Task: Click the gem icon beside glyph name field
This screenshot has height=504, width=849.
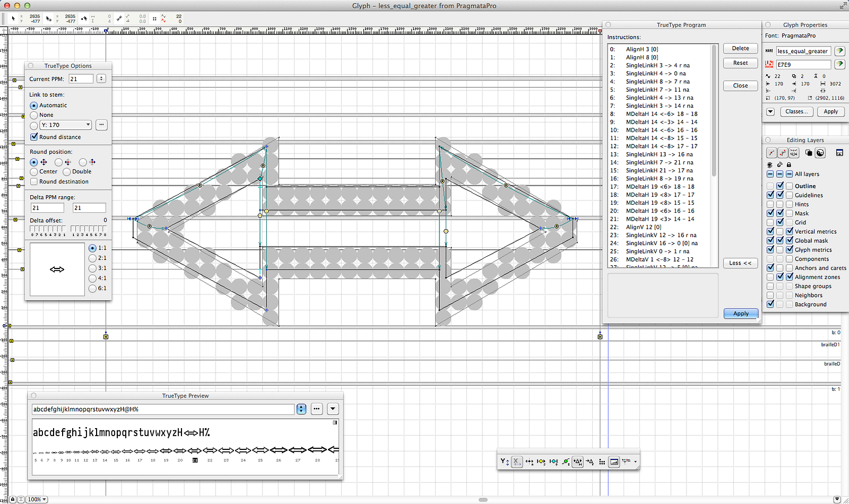Action: click(839, 51)
